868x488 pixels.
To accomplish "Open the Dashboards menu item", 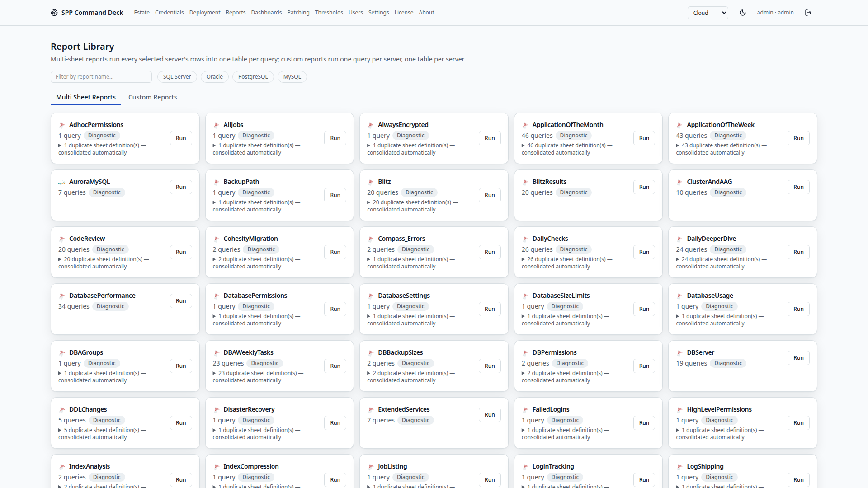I will click(266, 13).
